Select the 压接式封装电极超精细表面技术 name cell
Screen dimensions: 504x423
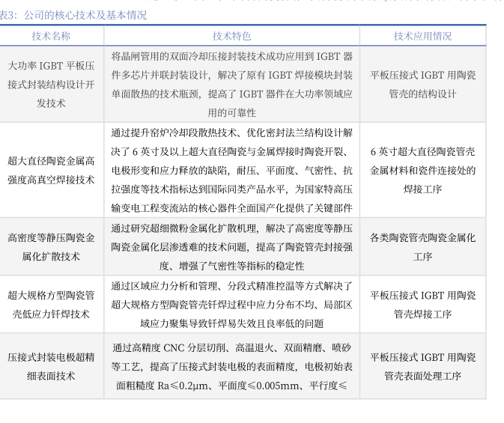point(51,367)
